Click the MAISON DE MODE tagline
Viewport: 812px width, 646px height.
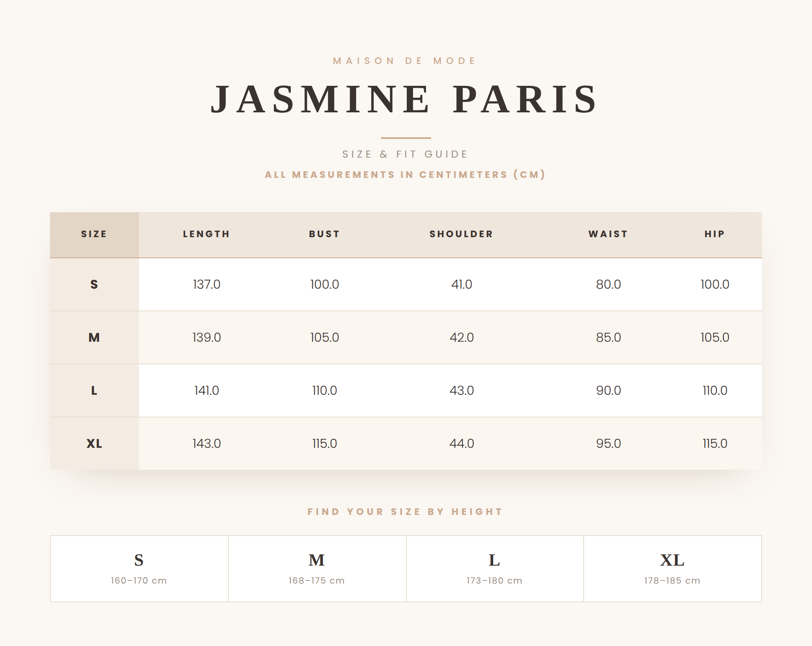point(404,61)
